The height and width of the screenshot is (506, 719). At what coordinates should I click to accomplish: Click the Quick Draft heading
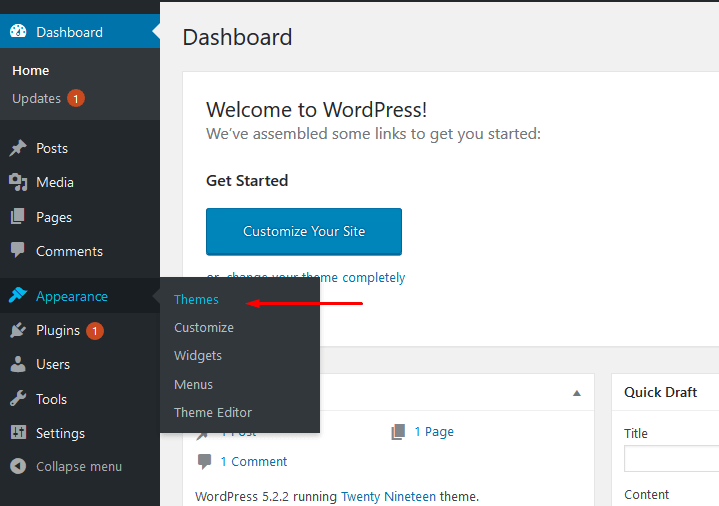(660, 392)
